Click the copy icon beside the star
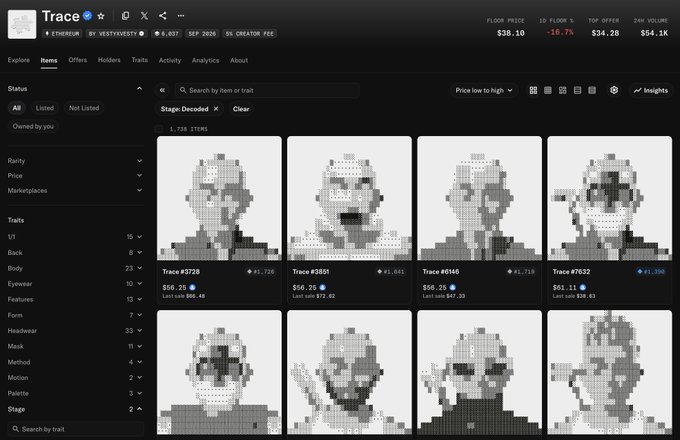 click(x=125, y=16)
